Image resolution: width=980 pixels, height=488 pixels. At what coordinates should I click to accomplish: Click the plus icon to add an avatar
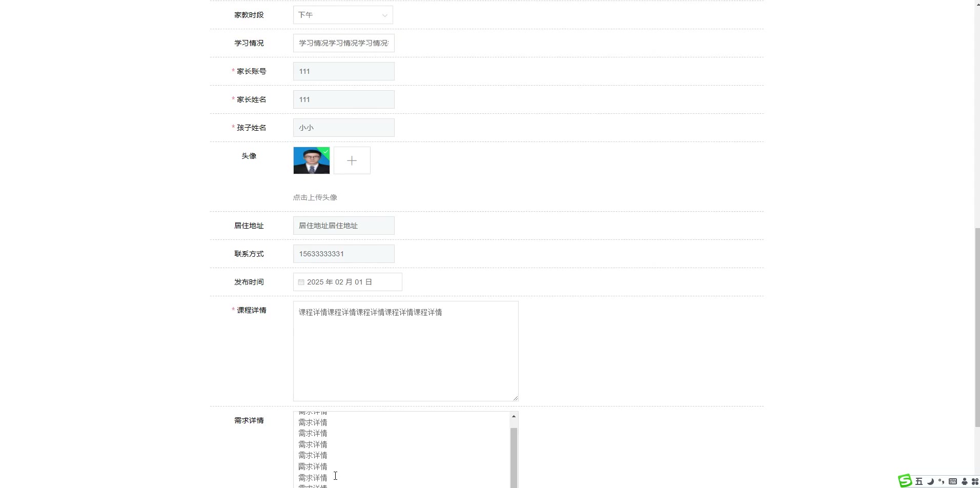[x=352, y=160]
